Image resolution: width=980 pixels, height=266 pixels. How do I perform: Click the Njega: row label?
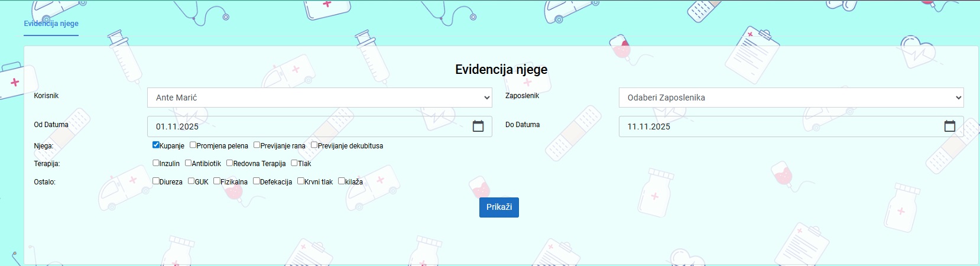tap(44, 146)
